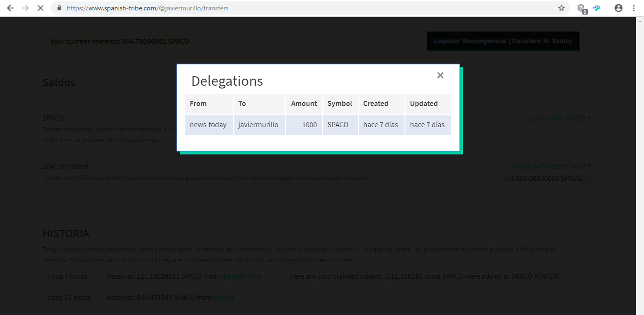Open tokens sender link

(x=223, y=298)
